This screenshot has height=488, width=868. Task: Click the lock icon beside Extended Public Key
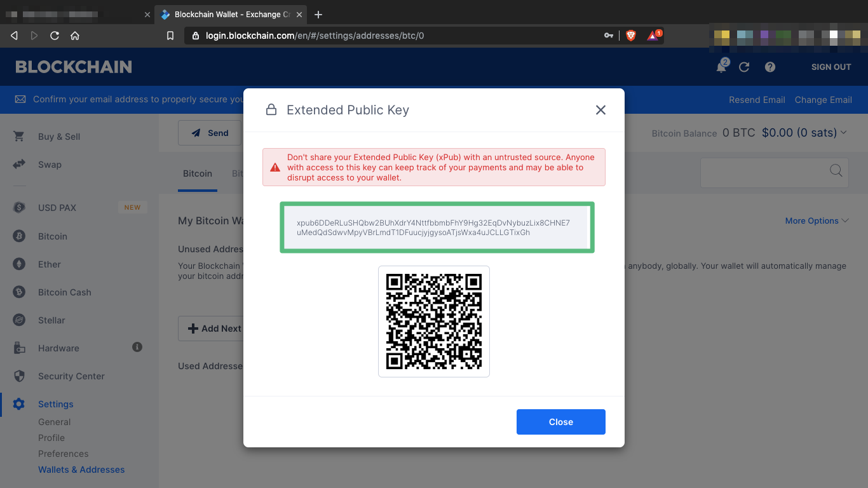click(271, 110)
